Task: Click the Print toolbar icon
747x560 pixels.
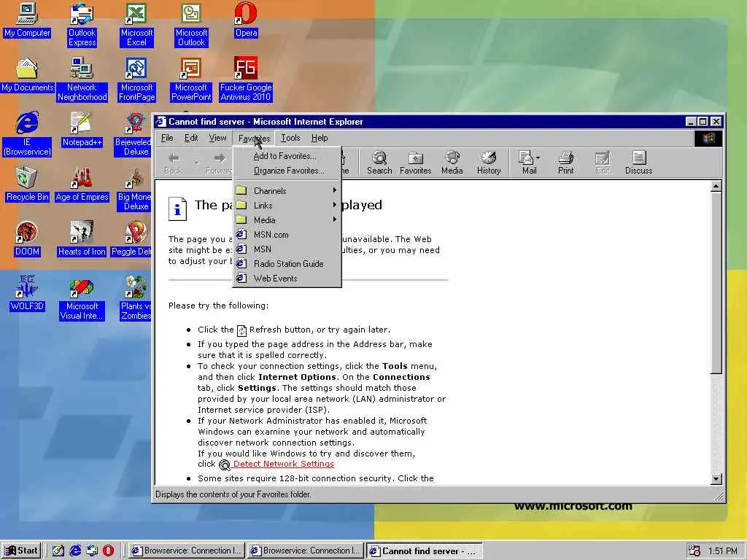Action: (565, 163)
